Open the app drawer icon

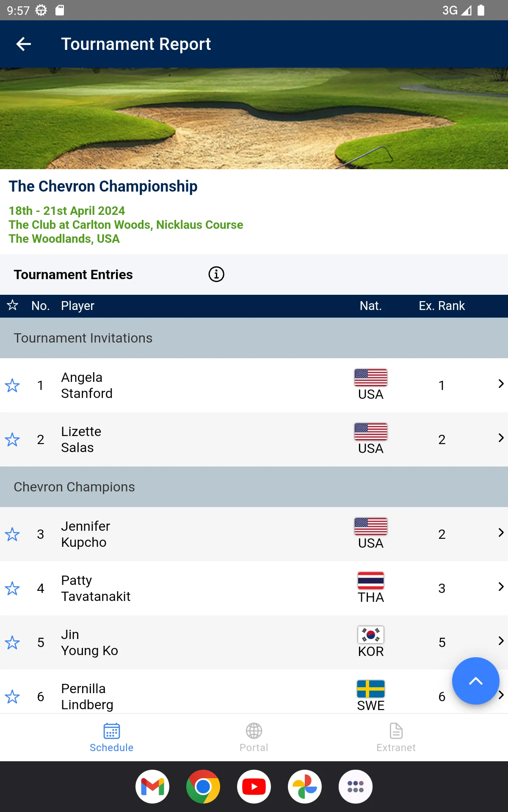356,787
